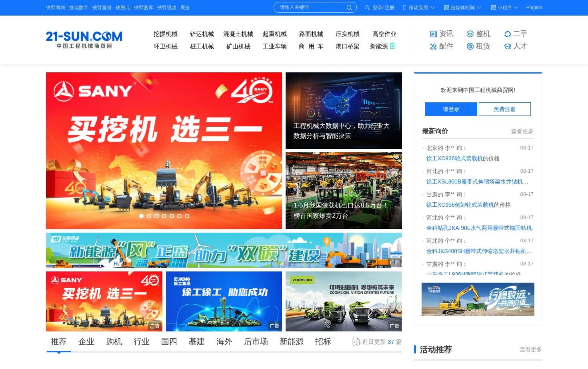Click the 自媒体矩阵 grid icon
The image size is (588, 369).
[x=447, y=8]
